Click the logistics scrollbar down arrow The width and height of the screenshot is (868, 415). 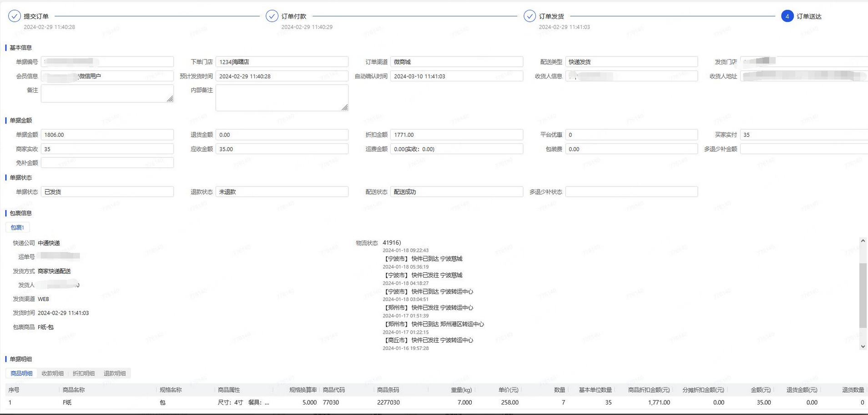click(863, 346)
